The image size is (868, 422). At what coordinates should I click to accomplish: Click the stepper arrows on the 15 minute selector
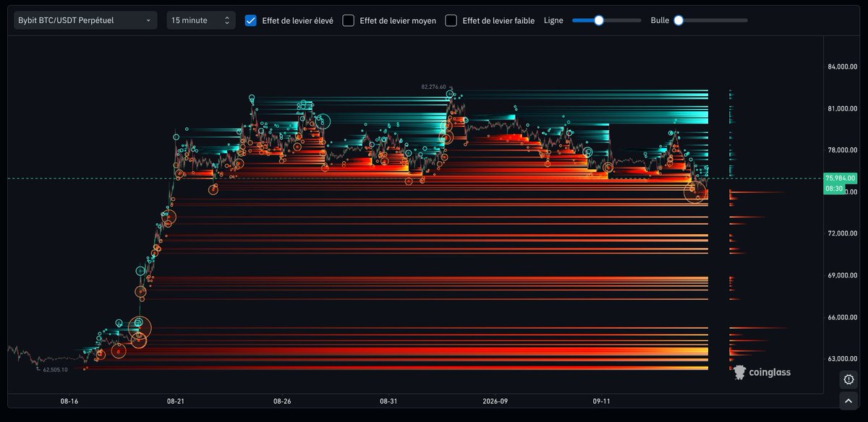tap(226, 20)
